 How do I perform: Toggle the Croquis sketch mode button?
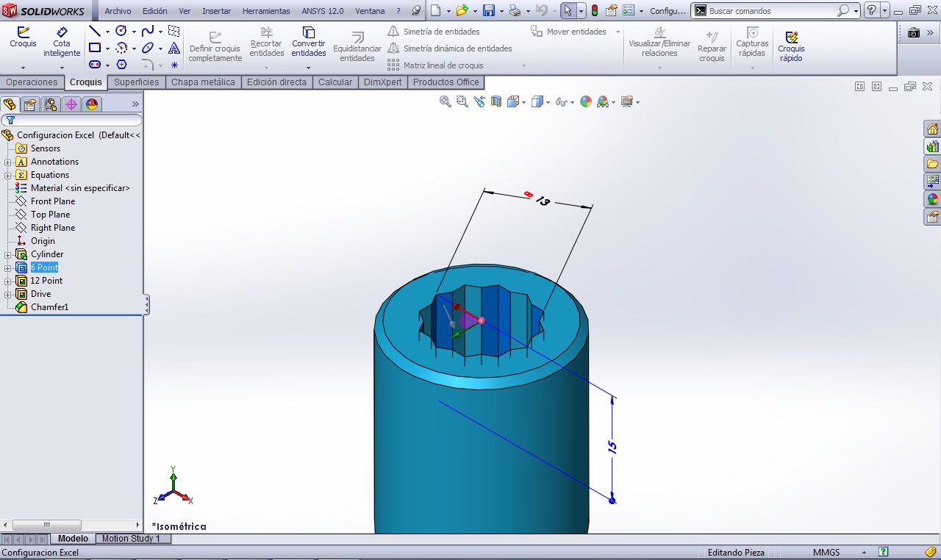coord(23,38)
